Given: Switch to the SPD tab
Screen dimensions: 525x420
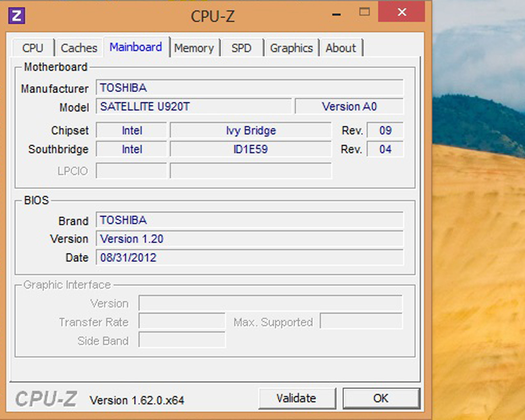Looking at the screenshot, I should click(x=241, y=48).
